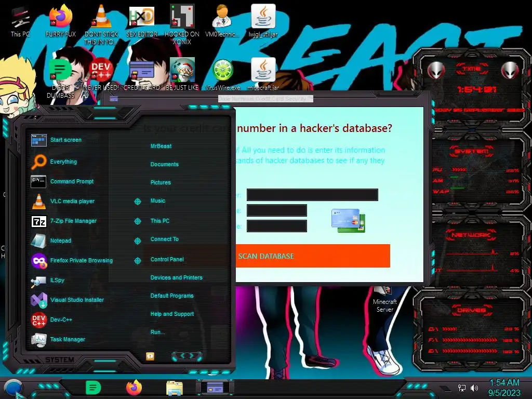Select Connect To in Start menu
Screen dimensions: 532x399
pos(165,239)
